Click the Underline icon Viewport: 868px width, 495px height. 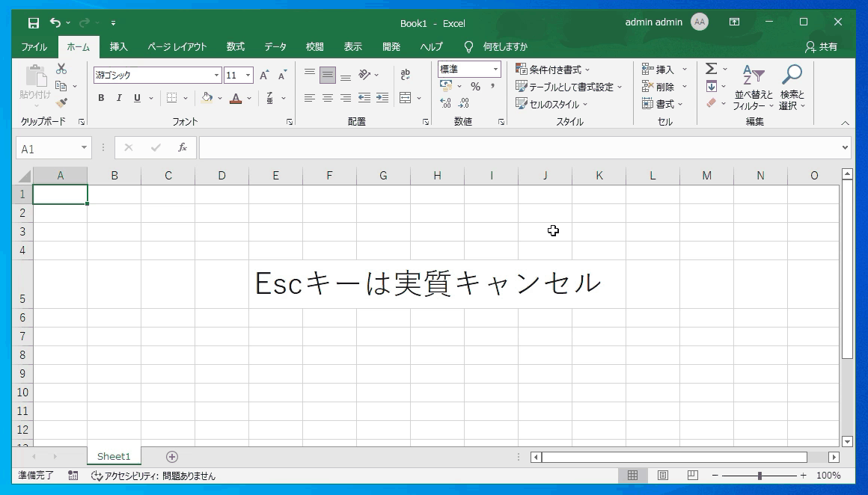pos(137,98)
